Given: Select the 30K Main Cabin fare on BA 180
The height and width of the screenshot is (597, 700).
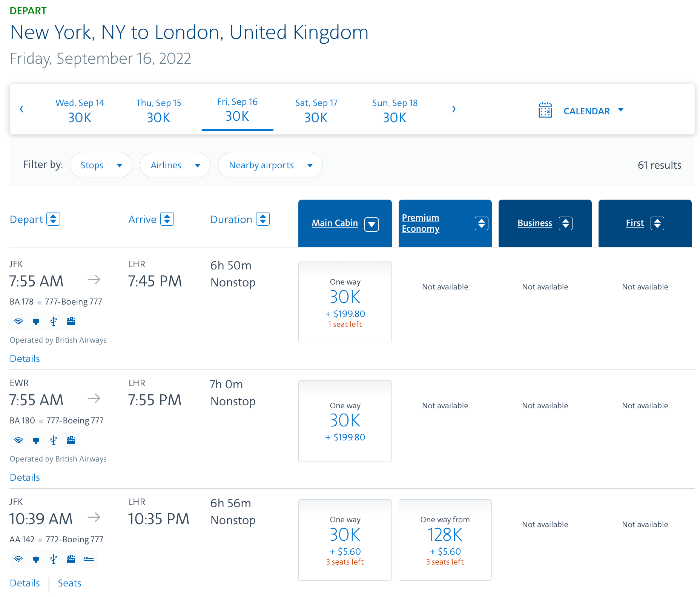Looking at the screenshot, I should pyautogui.click(x=345, y=421).
